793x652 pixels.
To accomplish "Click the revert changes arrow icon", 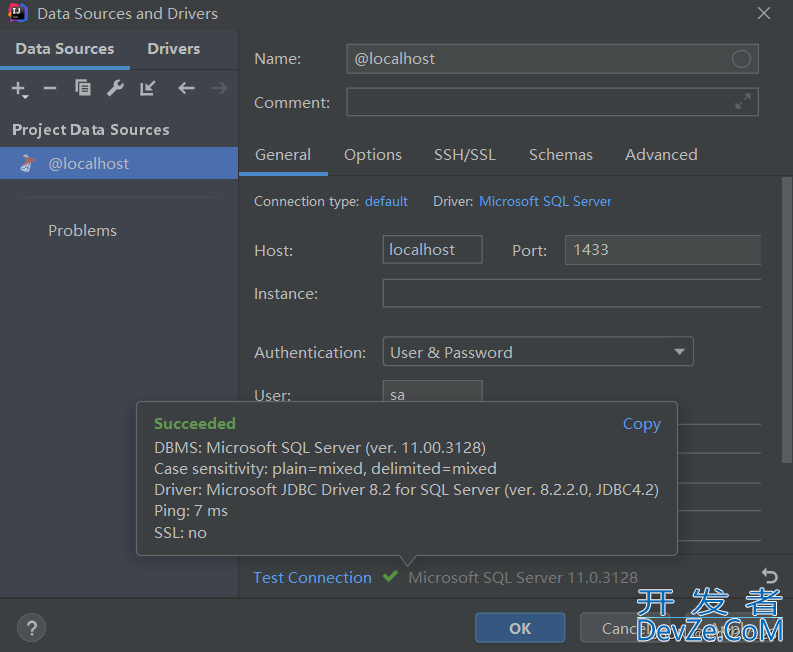I will 769,576.
